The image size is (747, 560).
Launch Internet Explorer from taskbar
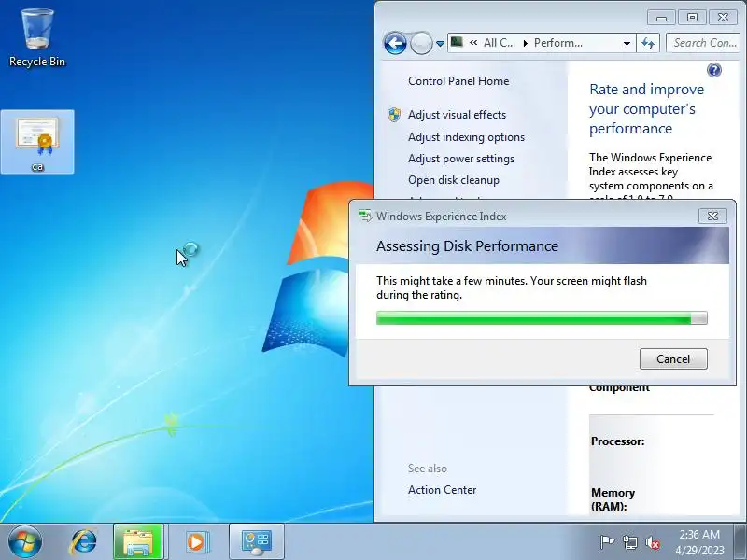[x=84, y=541]
